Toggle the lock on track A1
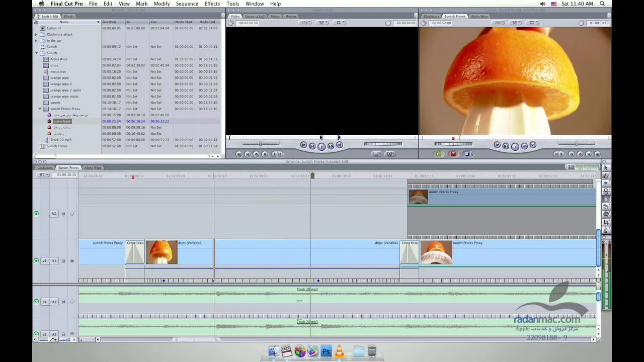Viewport: 644px width, 362px height. (63, 302)
